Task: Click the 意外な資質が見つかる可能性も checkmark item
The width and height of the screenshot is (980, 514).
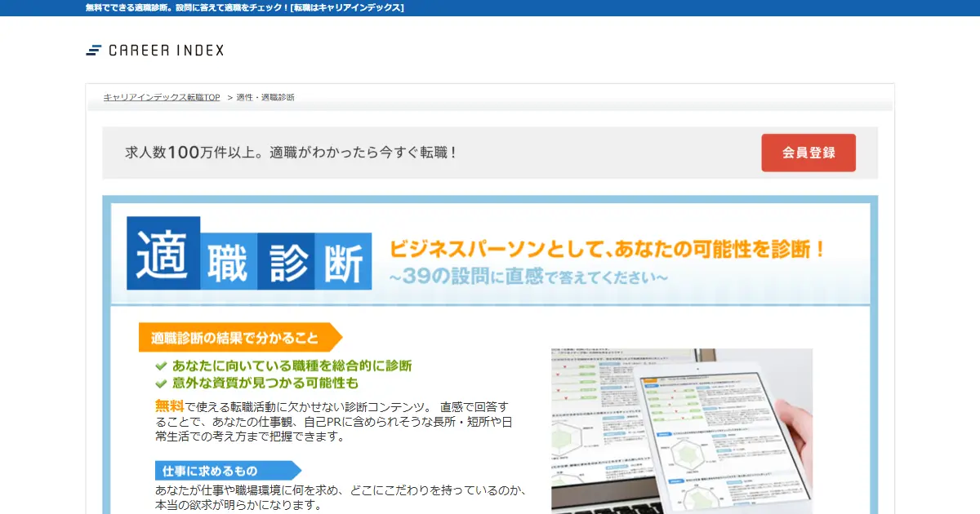Action: 256,383
